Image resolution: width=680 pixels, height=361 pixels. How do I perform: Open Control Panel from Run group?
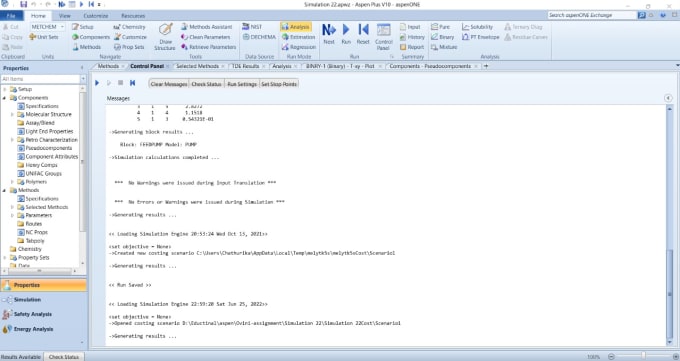click(x=383, y=36)
